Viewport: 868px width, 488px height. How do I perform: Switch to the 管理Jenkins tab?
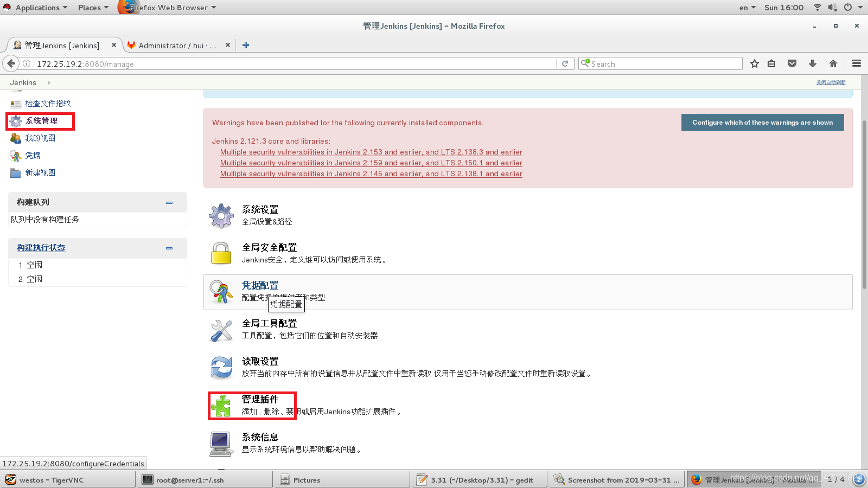point(62,46)
